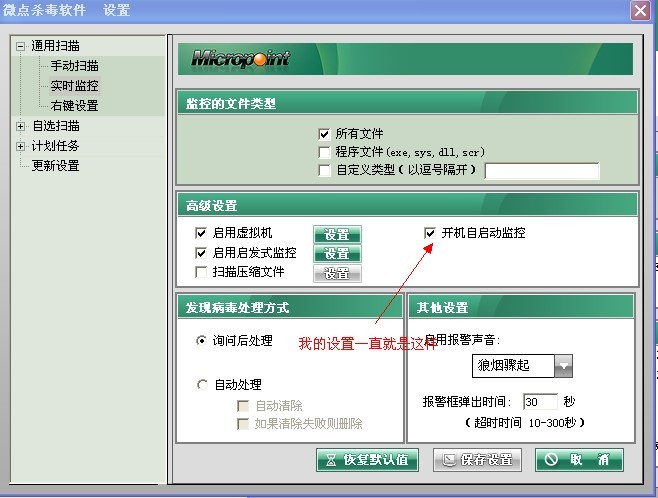Open 设置 button for 启用虚拟机
The height and width of the screenshot is (498, 658).
[337, 235]
